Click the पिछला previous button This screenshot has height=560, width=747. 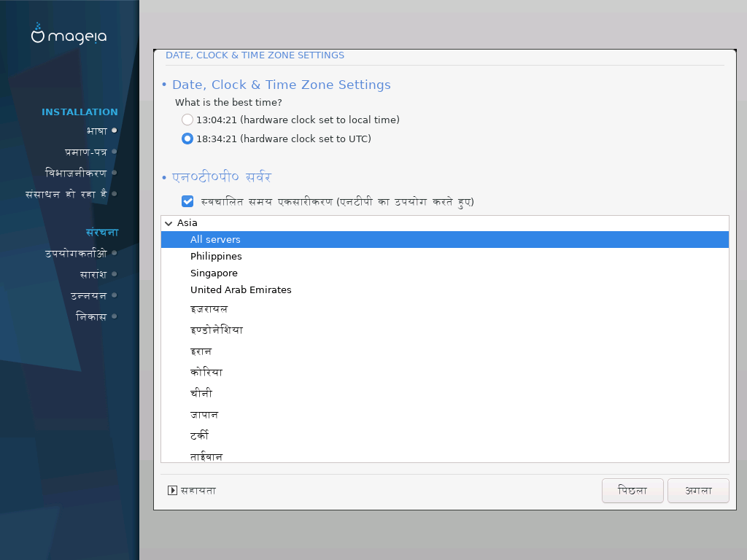point(632,491)
